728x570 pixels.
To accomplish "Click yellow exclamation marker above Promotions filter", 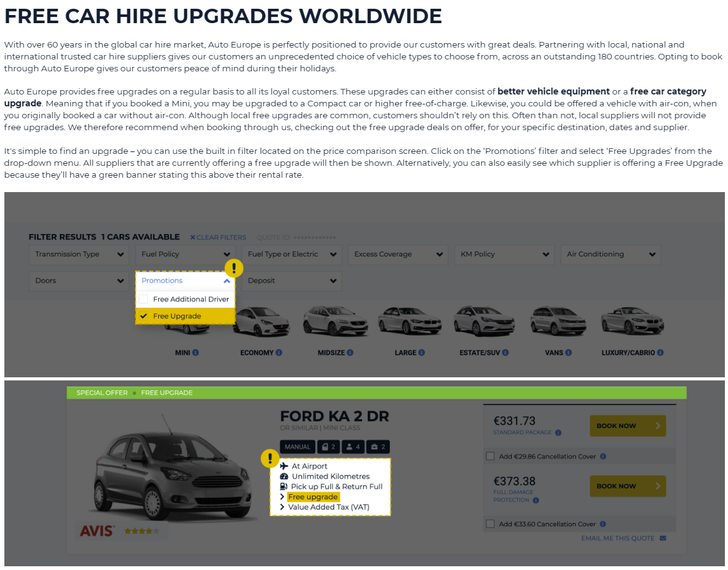I will pos(233,268).
